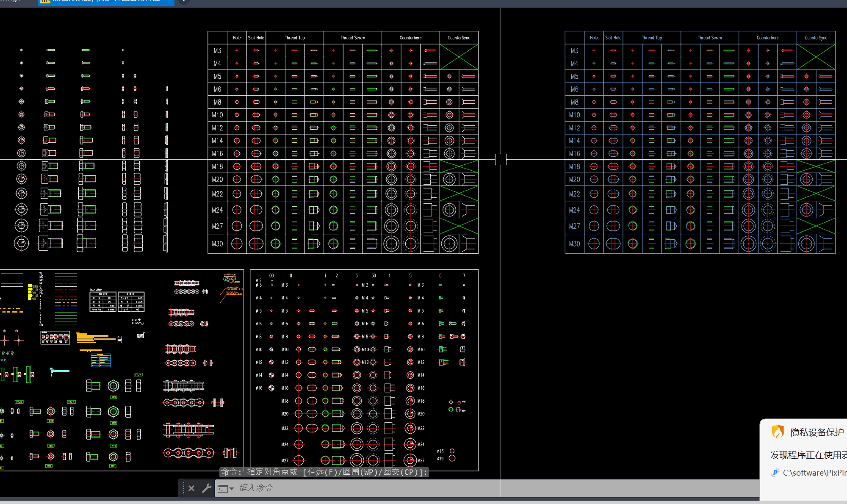Screen dimensions: 847x504
Task: Select 圈围(WP) option in command prompt
Action: 361,472
